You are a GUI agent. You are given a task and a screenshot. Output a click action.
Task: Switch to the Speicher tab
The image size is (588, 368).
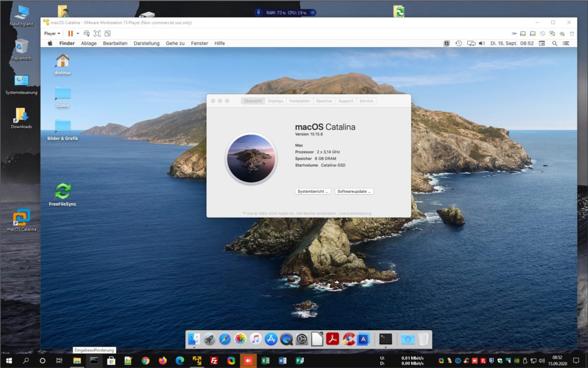point(324,101)
